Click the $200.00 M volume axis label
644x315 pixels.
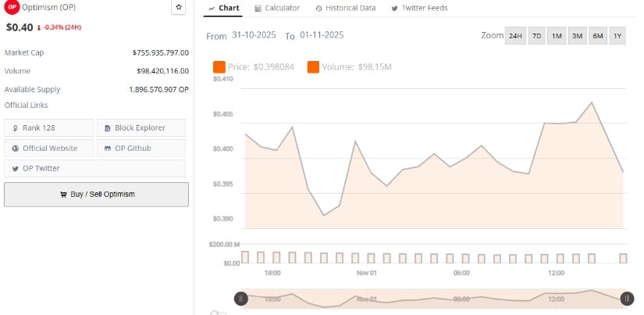point(224,245)
